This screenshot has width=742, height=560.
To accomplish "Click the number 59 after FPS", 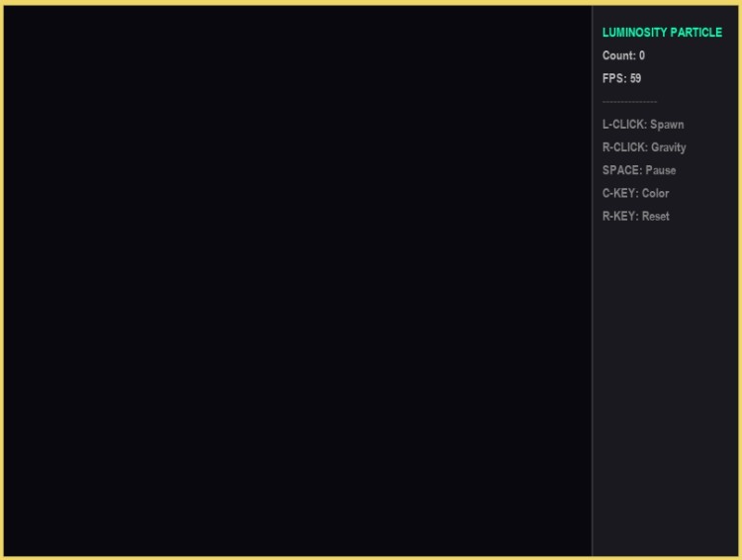I will click(635, 78).
